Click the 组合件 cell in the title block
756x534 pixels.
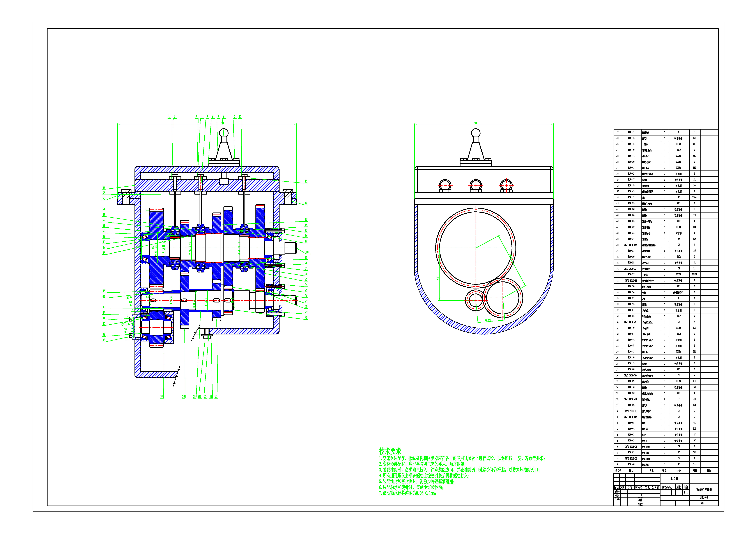pos(675,478)
